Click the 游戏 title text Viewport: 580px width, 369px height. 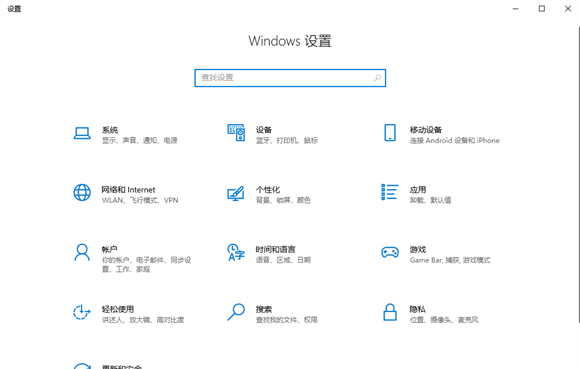coord(418,249)
